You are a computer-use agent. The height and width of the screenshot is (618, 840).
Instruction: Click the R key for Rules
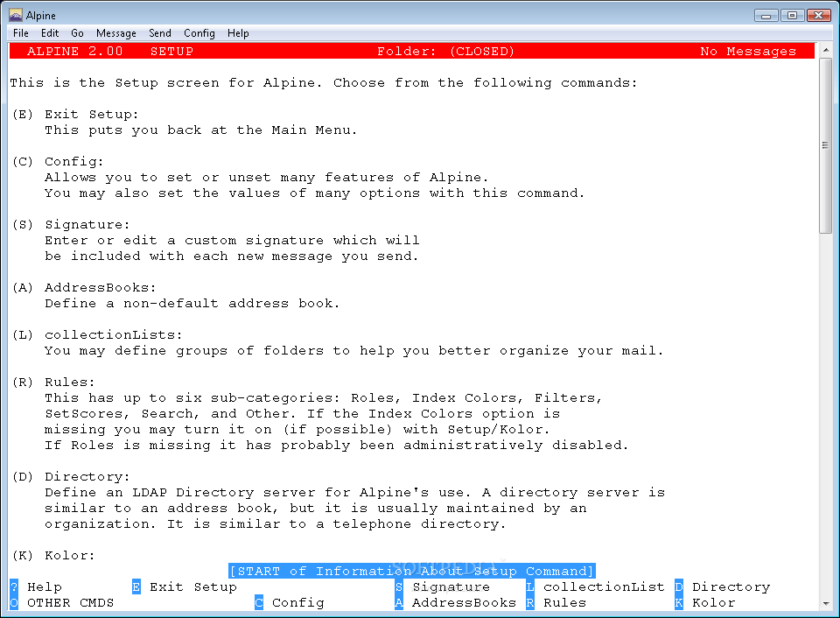(530, 602)
